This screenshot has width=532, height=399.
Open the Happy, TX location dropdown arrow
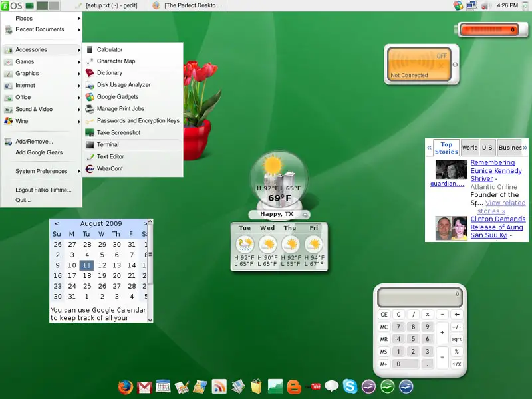(x=305, y=215)
